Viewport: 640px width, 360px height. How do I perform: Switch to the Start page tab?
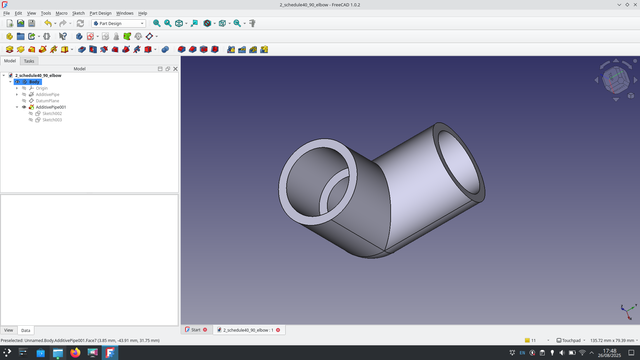tap(196, 330)
